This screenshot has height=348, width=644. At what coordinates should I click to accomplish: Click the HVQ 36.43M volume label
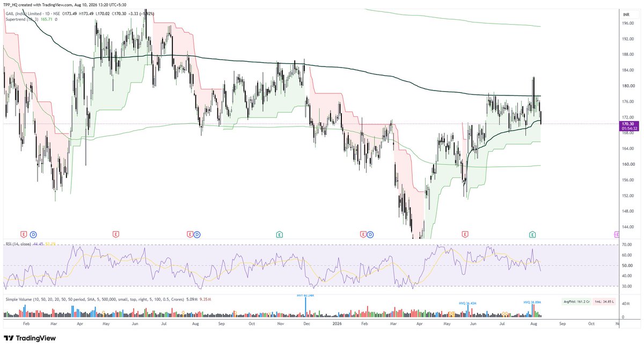point(468,303)
